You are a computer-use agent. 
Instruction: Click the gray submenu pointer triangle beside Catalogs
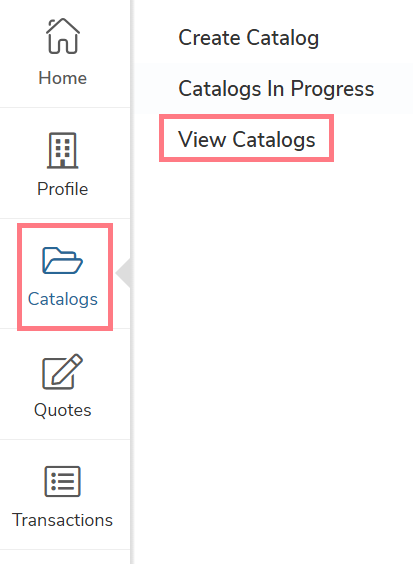point(123,273)
